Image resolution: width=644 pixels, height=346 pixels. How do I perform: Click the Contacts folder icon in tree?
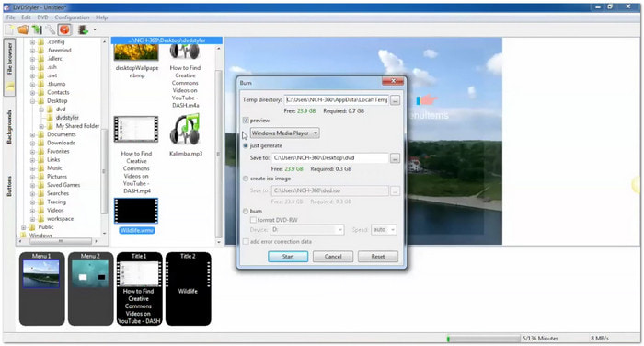click(x=41, y=92)
